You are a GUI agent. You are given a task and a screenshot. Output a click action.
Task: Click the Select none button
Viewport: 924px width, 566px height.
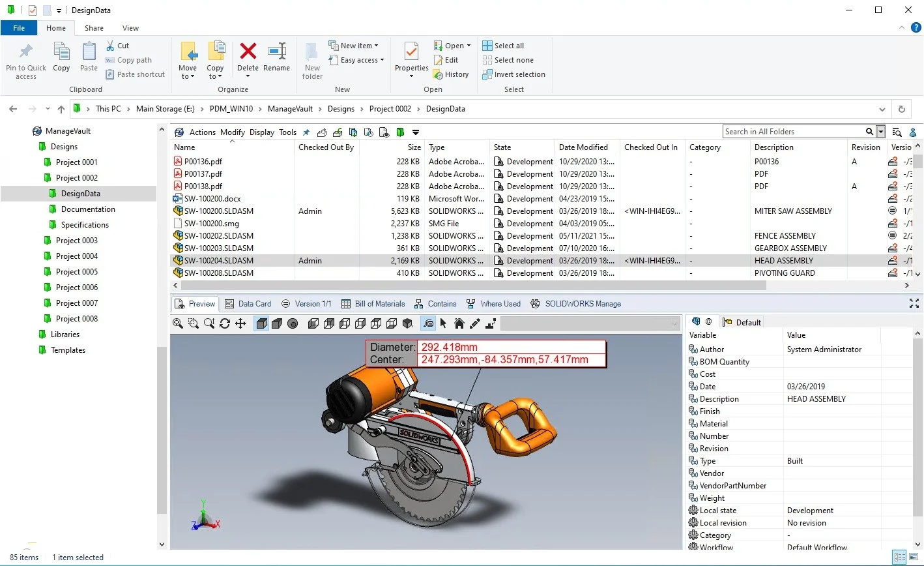(x=508, y=60)
